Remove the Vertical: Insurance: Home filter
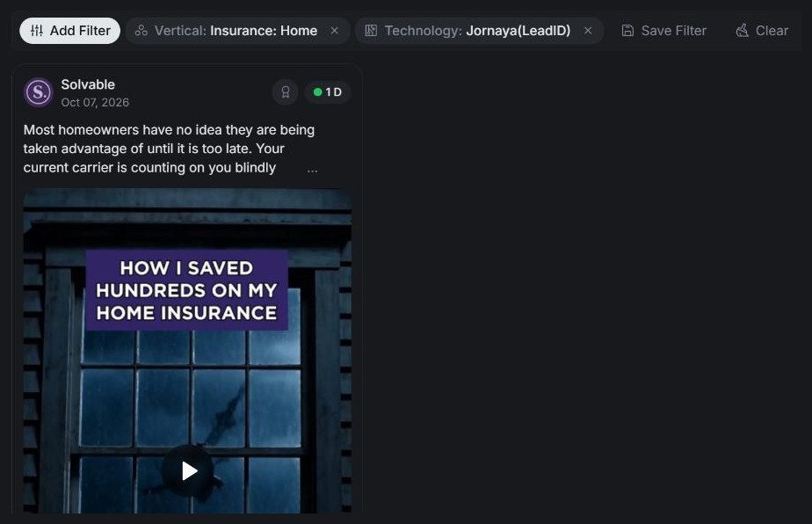 pos(335,31)
